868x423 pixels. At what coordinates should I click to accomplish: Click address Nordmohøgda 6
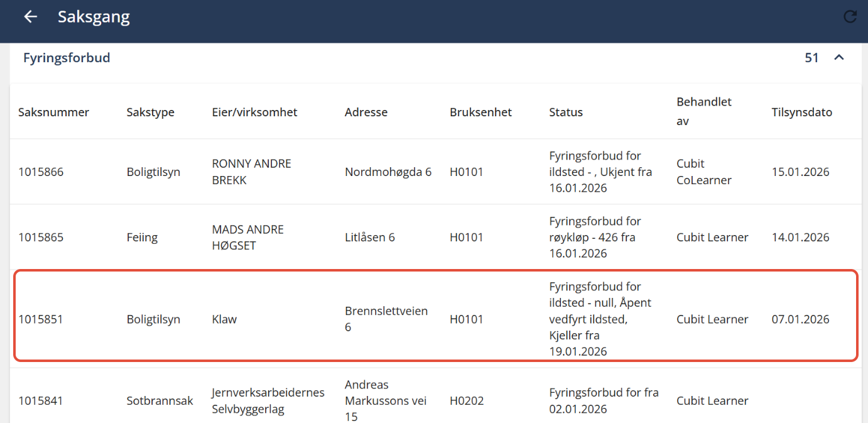click(x=388, y=172)
